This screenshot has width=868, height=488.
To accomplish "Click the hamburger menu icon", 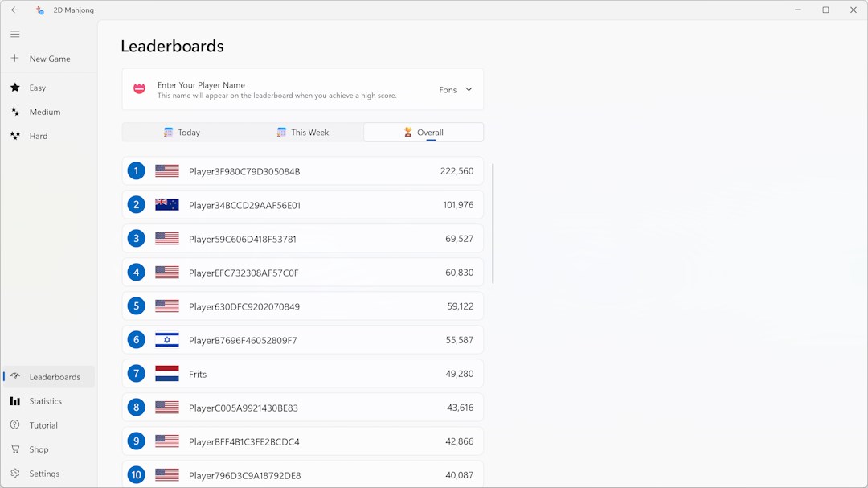I will pyautogui.click(x=14, y=35).
